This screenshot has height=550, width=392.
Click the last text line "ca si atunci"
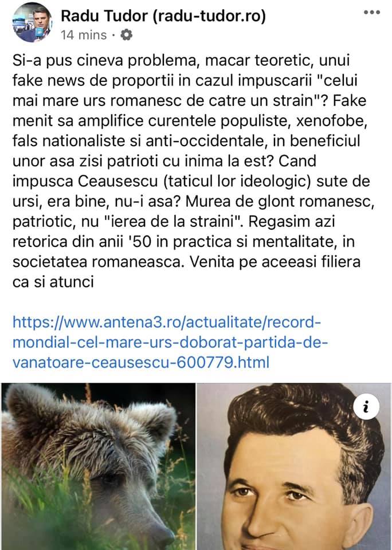(x=53, y=282)
